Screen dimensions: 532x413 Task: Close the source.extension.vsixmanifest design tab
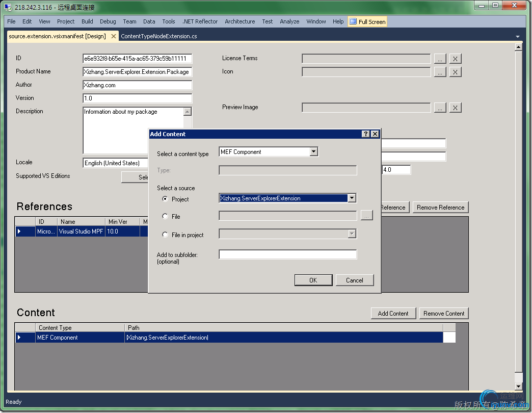pyautogui.click(x=114, y=36)
